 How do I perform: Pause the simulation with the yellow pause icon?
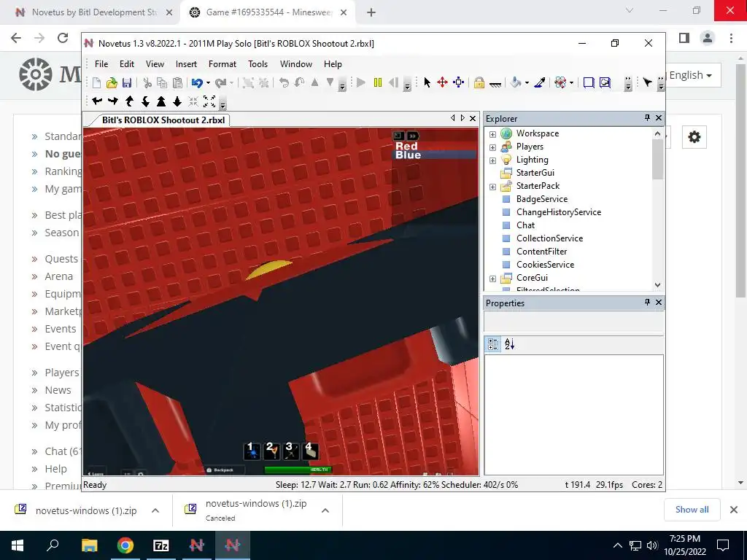(378, 83)
